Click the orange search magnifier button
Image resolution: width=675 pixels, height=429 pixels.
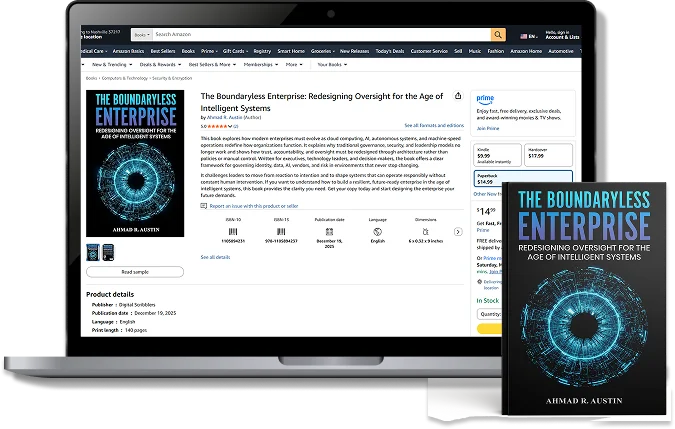pyautogui.click(x=498, y=34)
